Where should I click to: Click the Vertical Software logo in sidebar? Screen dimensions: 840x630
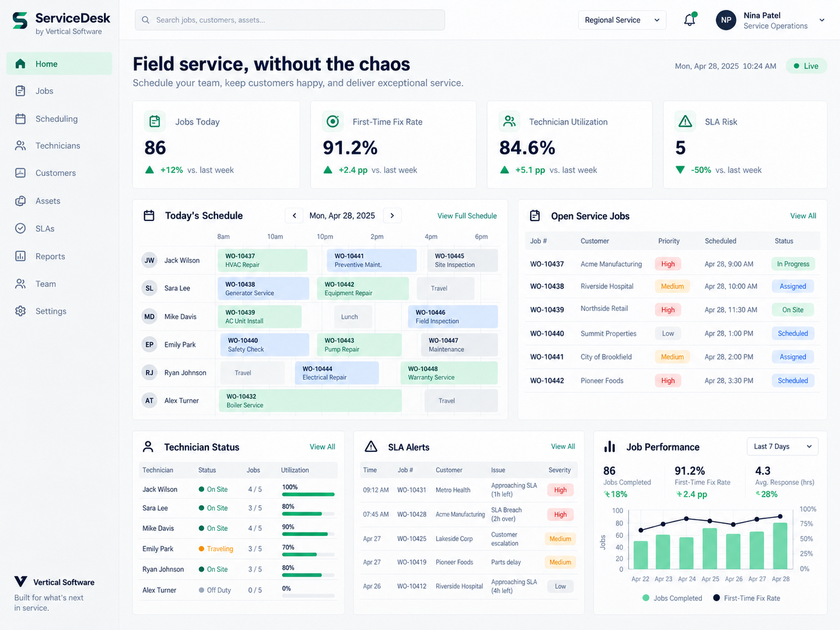point(21,581)
